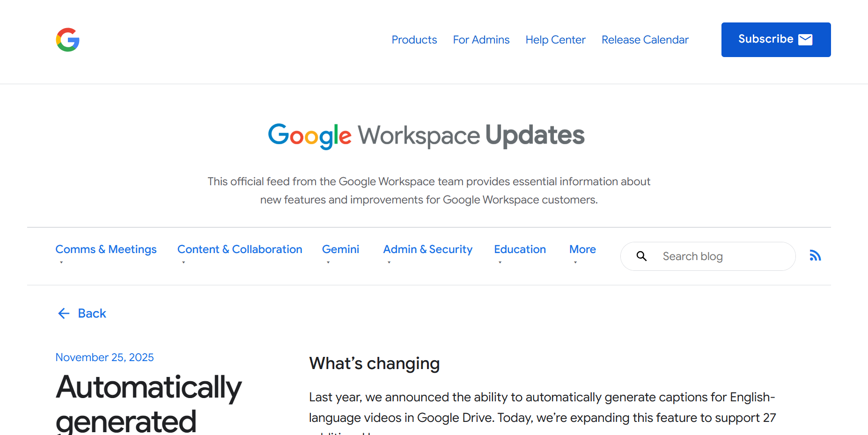The image size is (868, 435).
Task: Click the Google G logo
Action: (68, 40)
